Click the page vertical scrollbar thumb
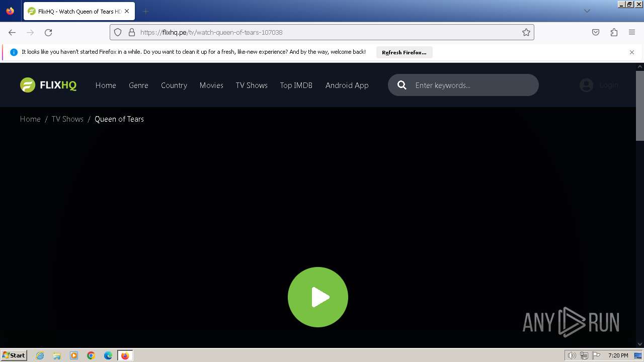The height and width of the screenshot is (362, 644). click(x=640, y=106)
